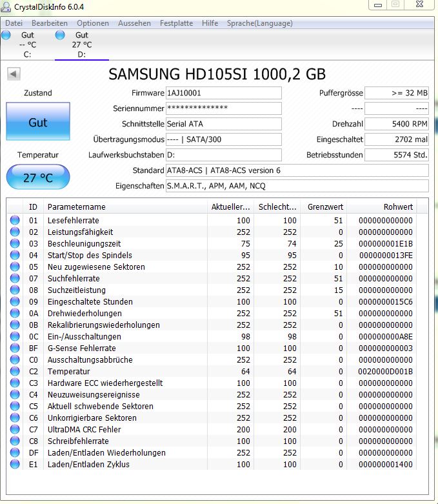Click the Laufwerksbuchstaben D: field
Screen dimensions: 438x504
point(223,155)
